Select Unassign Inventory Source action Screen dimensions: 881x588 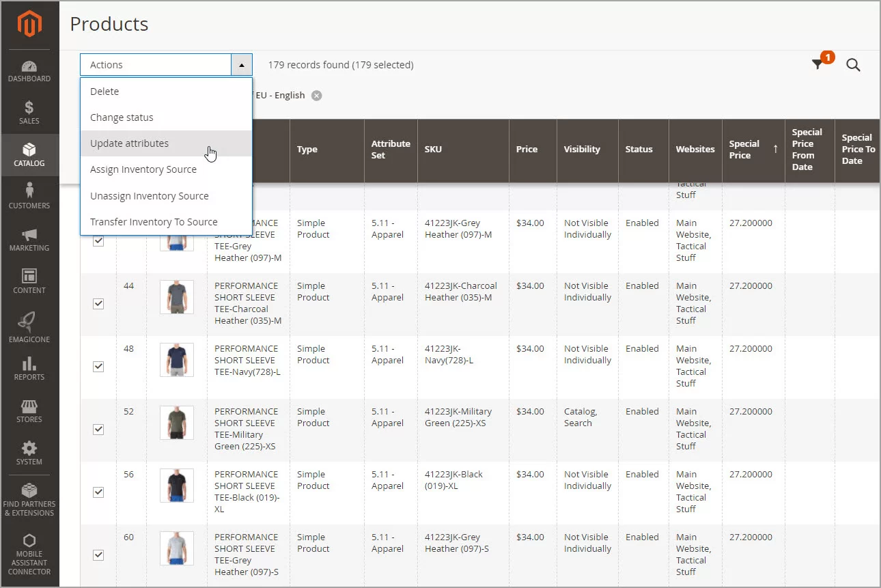166,196
